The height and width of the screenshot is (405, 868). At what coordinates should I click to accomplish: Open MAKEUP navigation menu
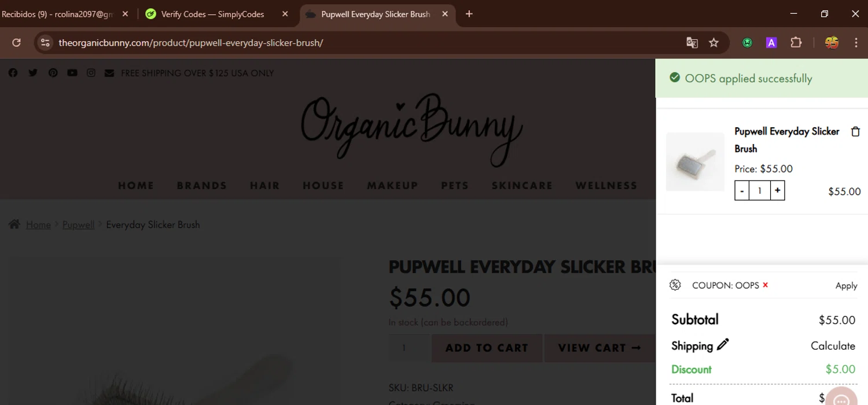click(392, 186)
